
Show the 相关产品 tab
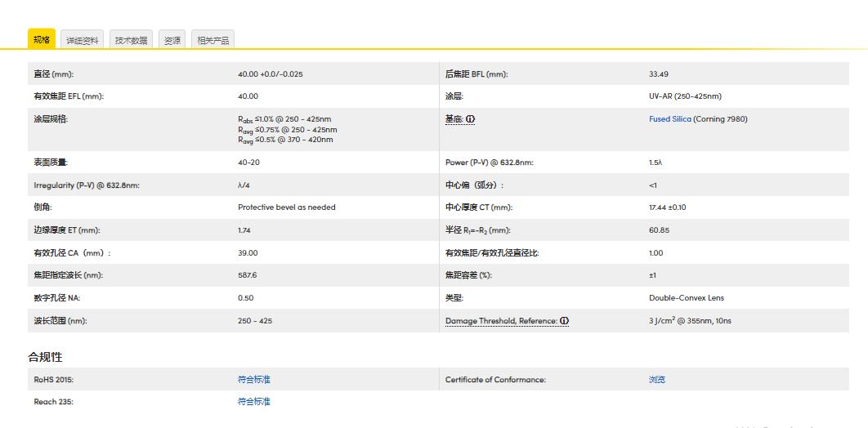[213, 40]
